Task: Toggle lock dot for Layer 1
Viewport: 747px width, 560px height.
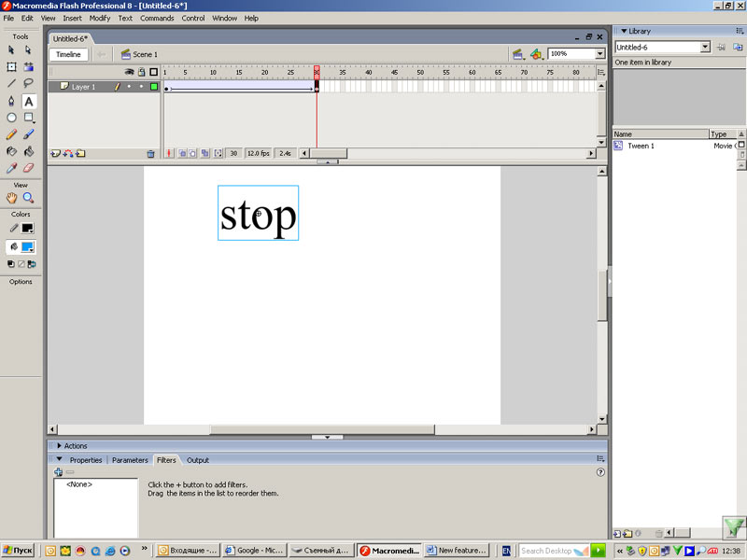Action: click(x=141, y=87)
